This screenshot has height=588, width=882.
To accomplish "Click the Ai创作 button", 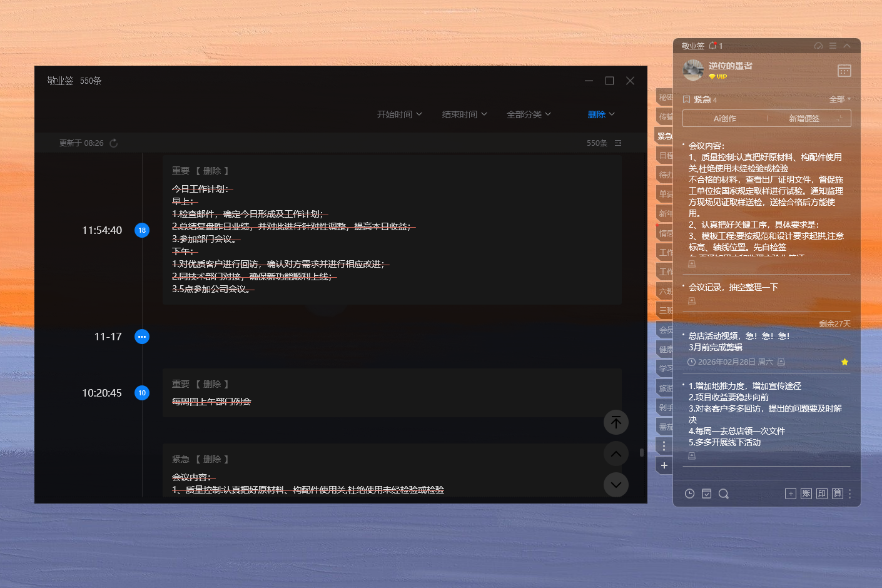I will [x=724, y=118].
